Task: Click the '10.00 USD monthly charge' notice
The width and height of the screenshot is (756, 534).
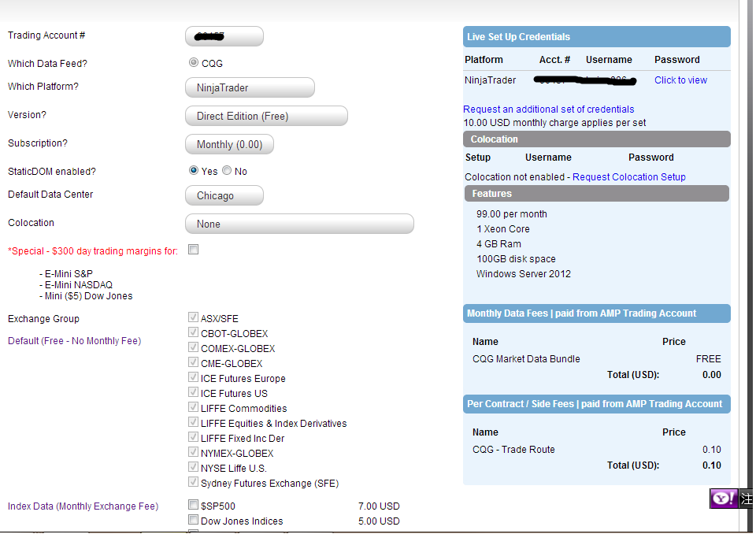Action: 554,123
